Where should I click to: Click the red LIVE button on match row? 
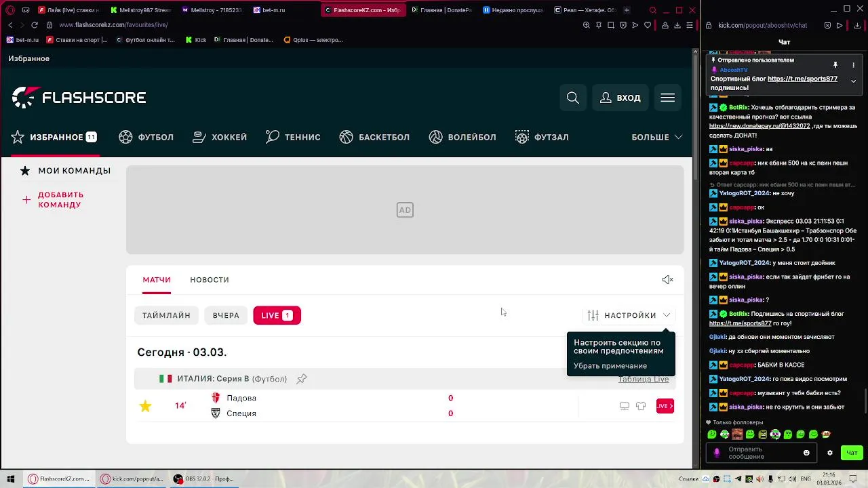pyautogui.click(x=665, y=406)
